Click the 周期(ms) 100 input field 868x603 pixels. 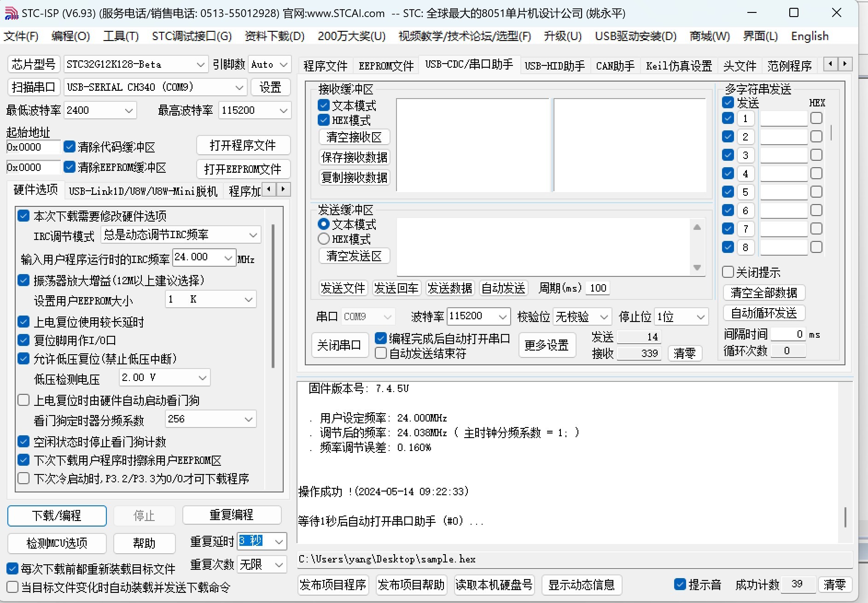click(598, 288)
